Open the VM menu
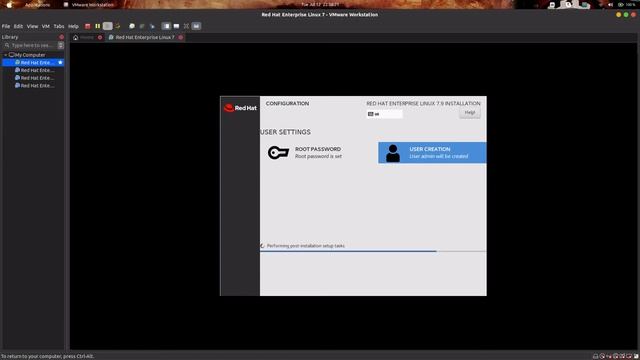 point(46,26)
